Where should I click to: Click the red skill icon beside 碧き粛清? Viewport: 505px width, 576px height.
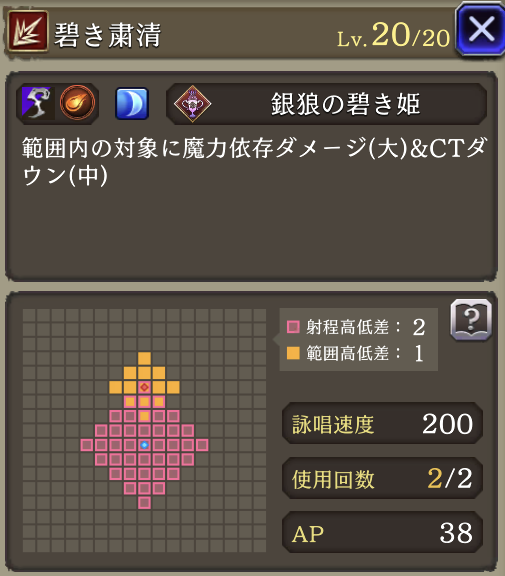28,31
